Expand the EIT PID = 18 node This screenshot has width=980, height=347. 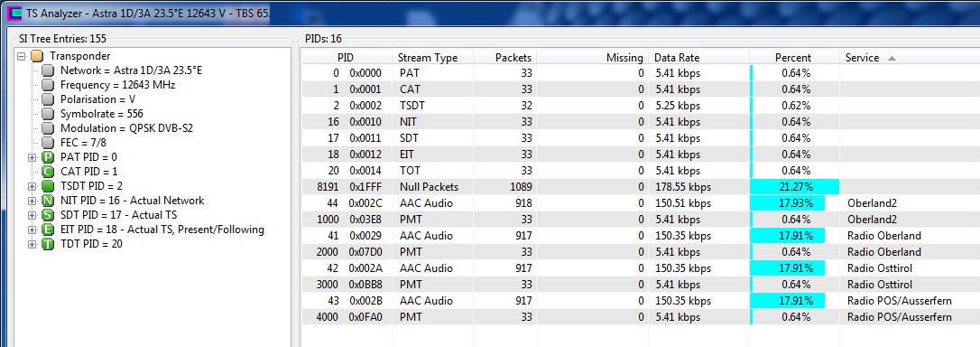point(32,230)
